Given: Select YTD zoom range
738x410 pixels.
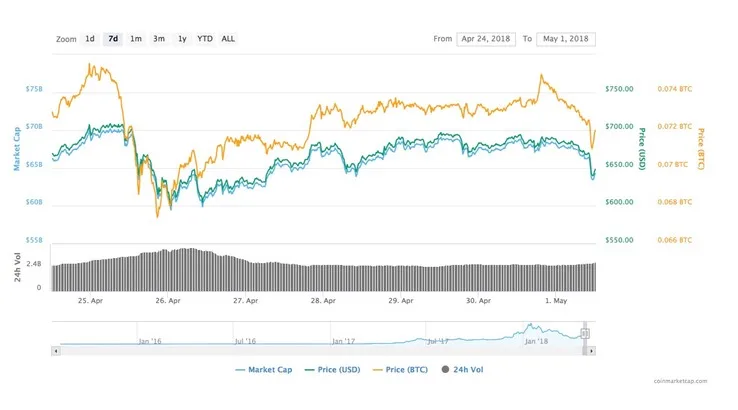Looking at the screenshot, I should [205, 39].
